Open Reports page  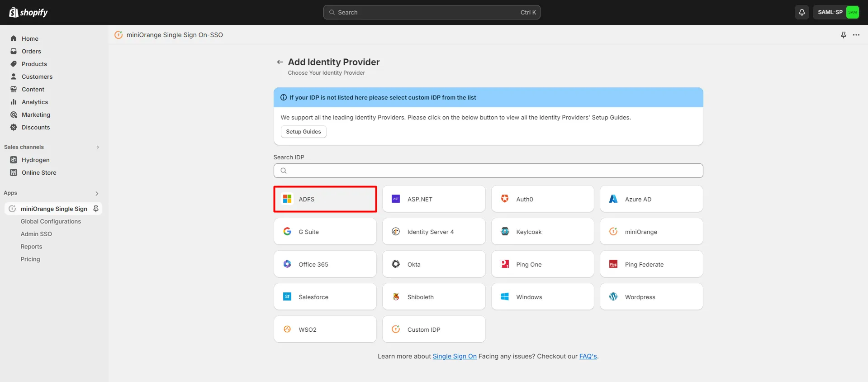pos(31,247)
